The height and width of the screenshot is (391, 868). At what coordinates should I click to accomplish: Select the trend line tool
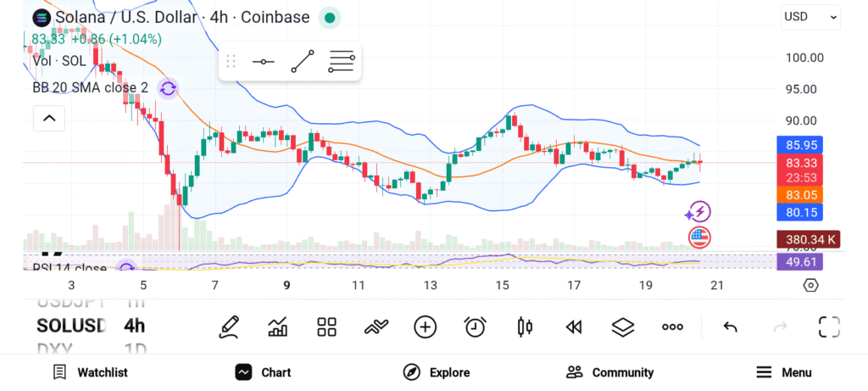tap(303, 61)
